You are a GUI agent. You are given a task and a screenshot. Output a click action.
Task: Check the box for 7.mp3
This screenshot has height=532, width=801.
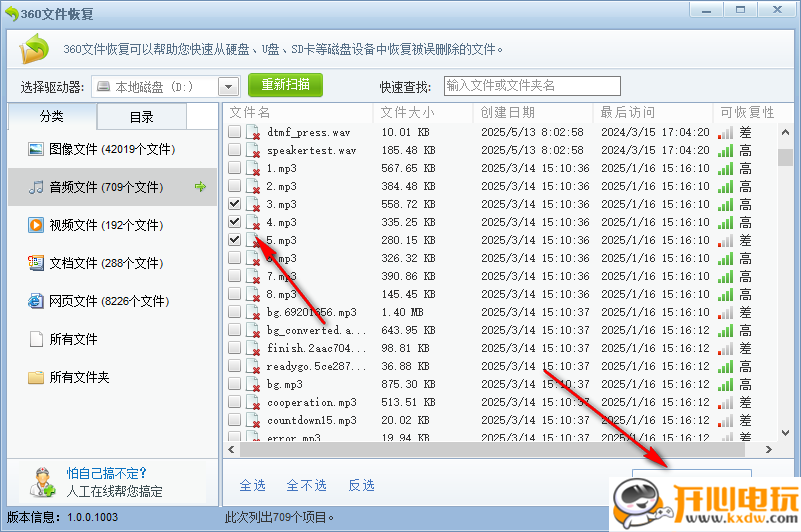(x=234, y=276)
